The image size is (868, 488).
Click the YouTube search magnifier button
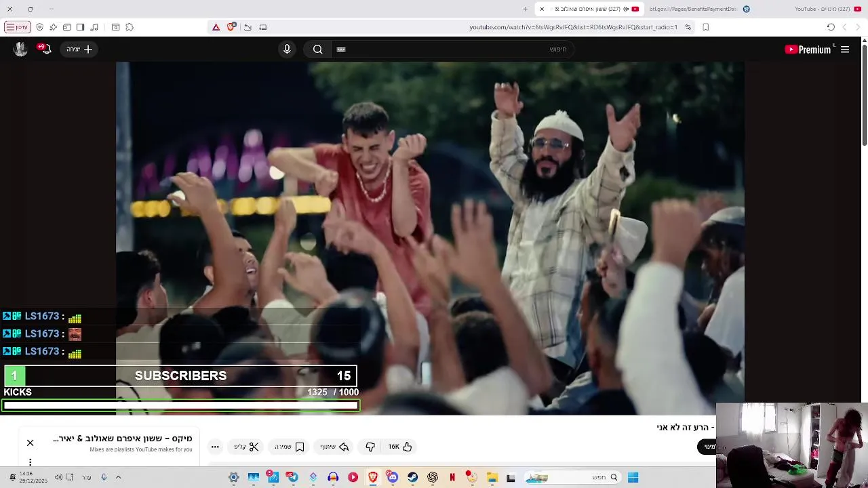click(317, 49)
